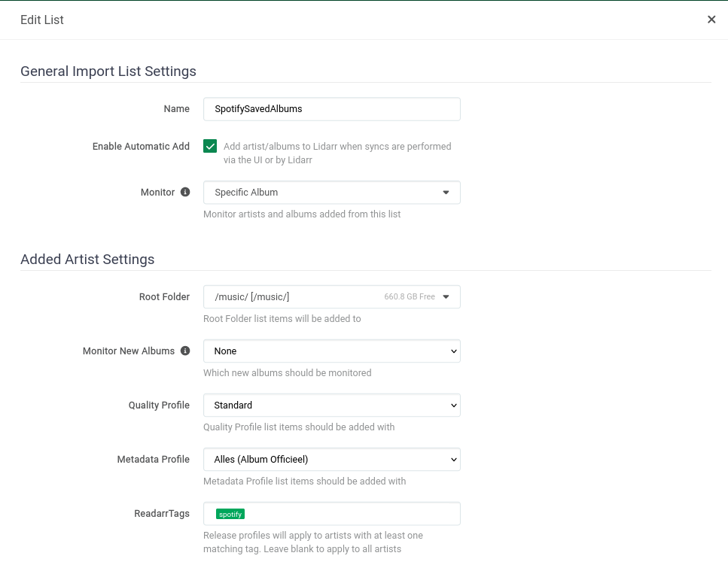Close the Edit List dialog
Viewport: 728px width, 568px height.
click(x=711, y=20)
